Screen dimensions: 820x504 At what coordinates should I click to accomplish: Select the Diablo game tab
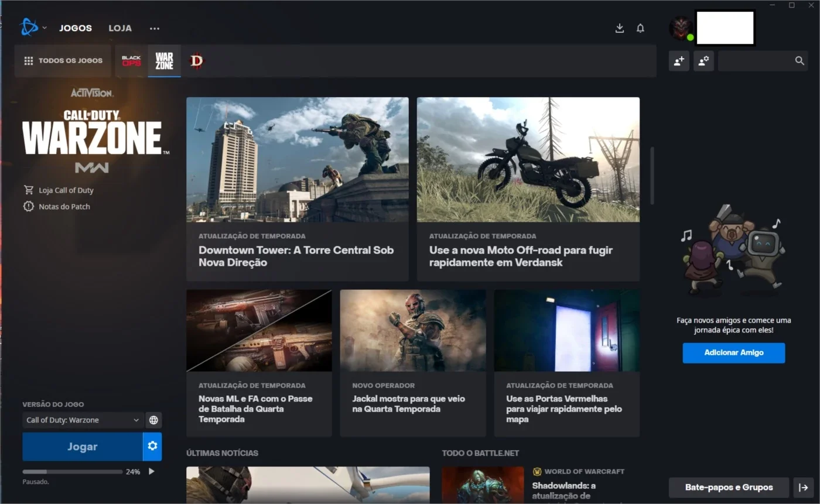tap(197, 61)
